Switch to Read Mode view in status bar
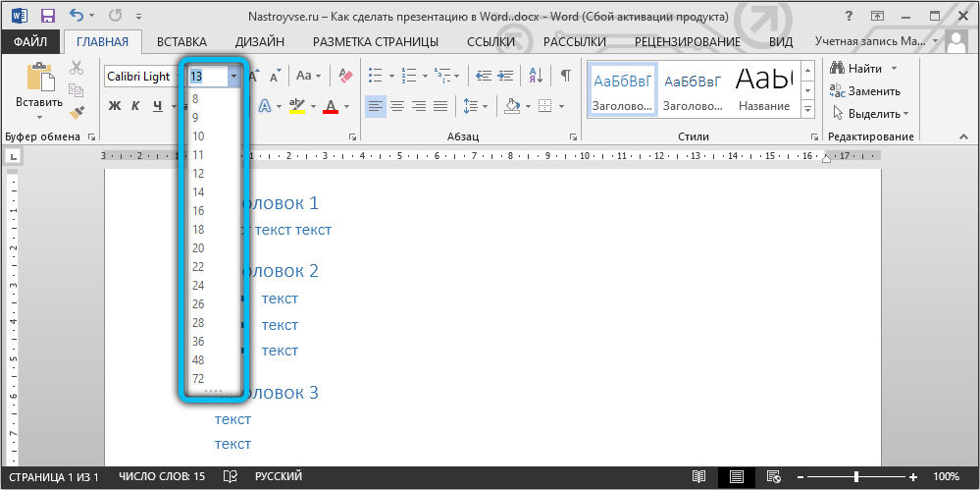The image size is (980, 490). (x=698, y=477)
